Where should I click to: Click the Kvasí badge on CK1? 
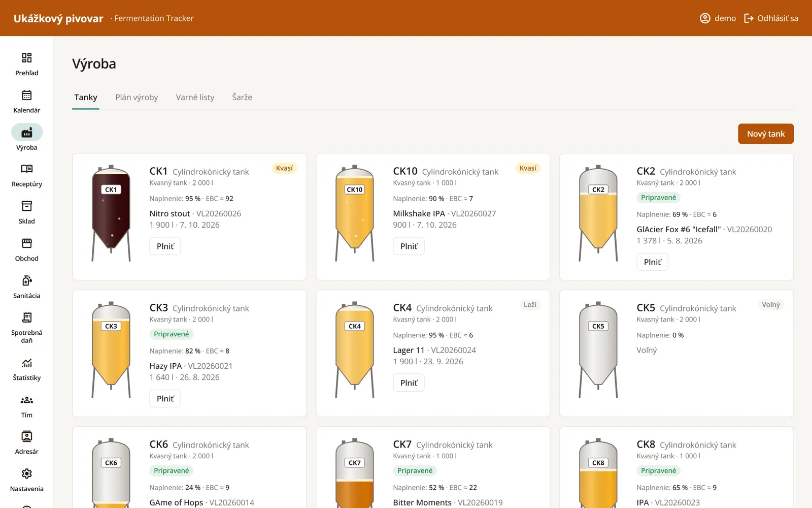(284, 168)
